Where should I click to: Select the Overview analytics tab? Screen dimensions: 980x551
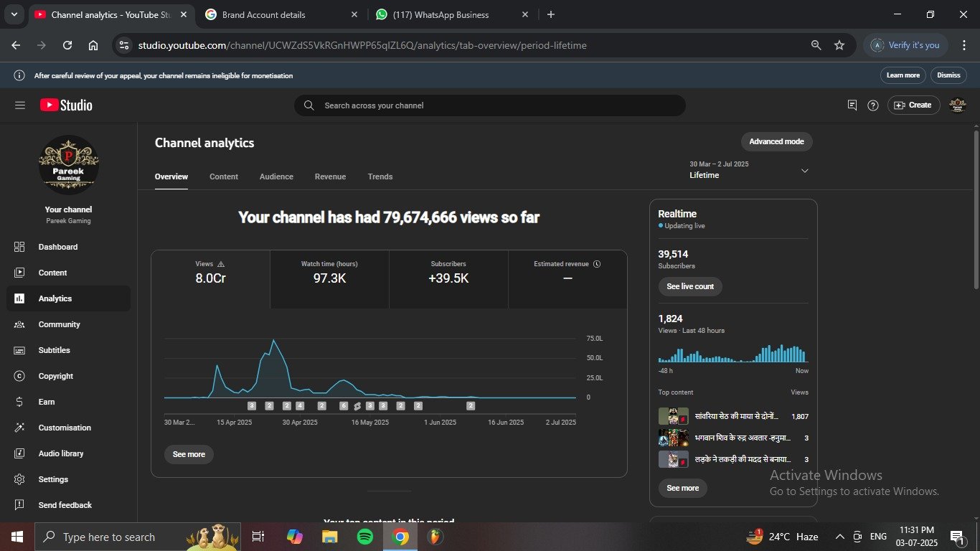[171, 176]
